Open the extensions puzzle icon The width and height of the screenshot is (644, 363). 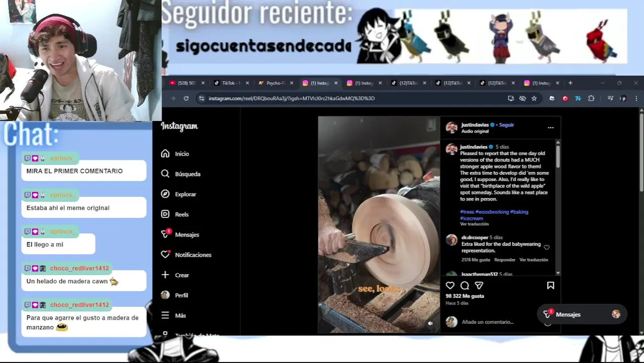591,98
